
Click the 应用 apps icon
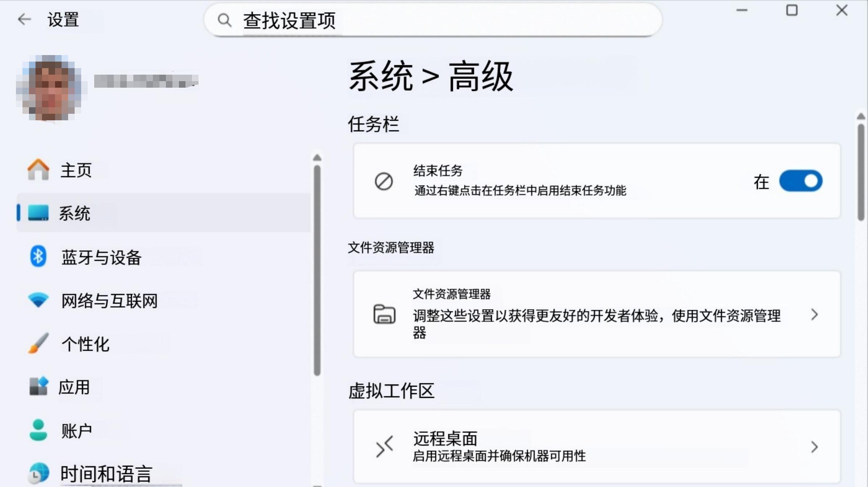tap(38, 387)
